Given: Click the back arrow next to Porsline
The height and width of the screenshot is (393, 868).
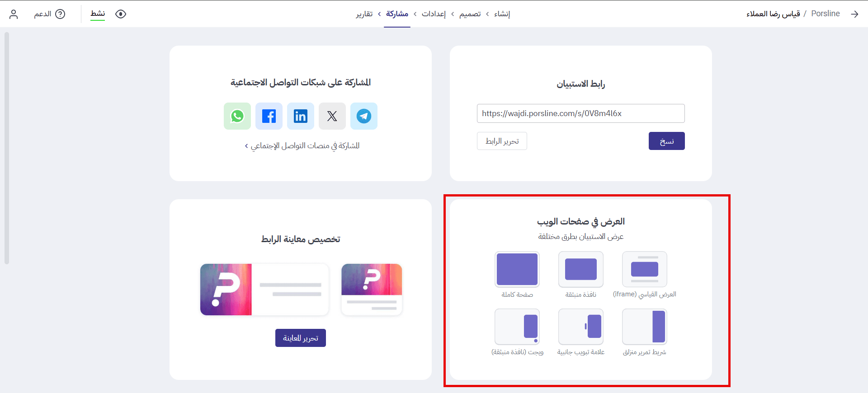Looking at the screenshot, I should tap(854, 14).
